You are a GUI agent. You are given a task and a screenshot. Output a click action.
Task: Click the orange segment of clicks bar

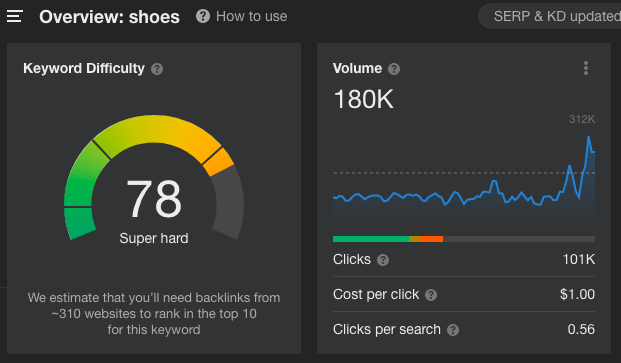(431, 239)
